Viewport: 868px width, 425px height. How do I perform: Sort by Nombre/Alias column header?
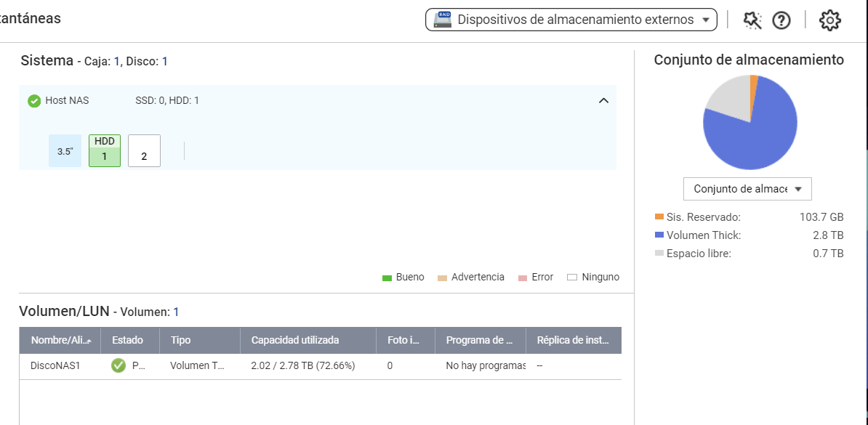tap(61, 340)
